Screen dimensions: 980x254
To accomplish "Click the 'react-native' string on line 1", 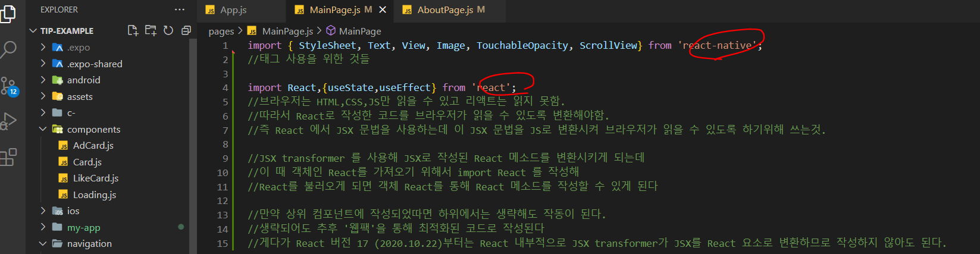I will click(717, 46).
